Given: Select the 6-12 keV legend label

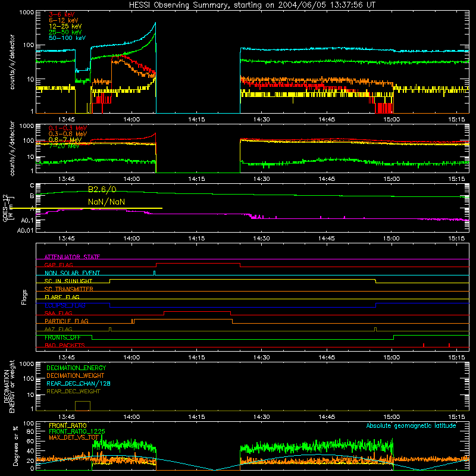Looking at the screenshot, I should click(64, 20).
